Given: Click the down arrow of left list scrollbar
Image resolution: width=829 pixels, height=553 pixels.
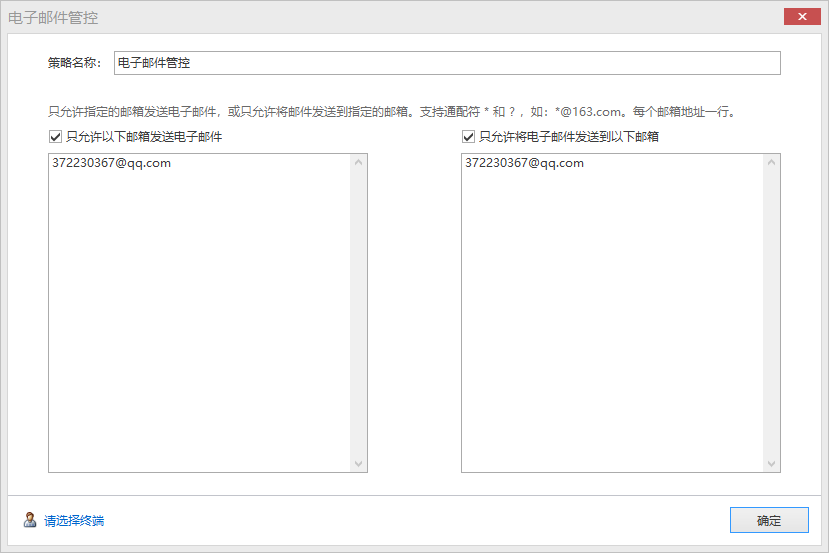Looking at the screenshot, I should click(358, 464).
